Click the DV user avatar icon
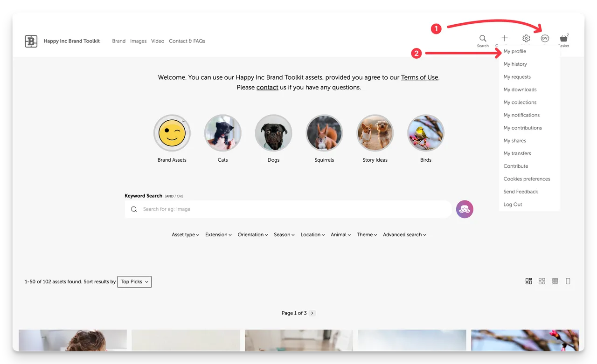Image resolution: width=597 pixels, height=364 pixels. click(x=545, y=39)
